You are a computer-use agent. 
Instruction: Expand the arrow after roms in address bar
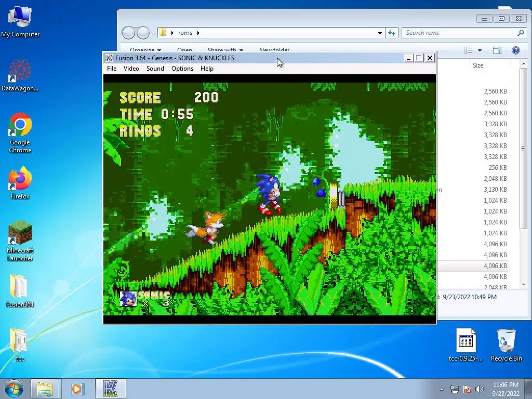pyautogui.click(x=198, y=33)
